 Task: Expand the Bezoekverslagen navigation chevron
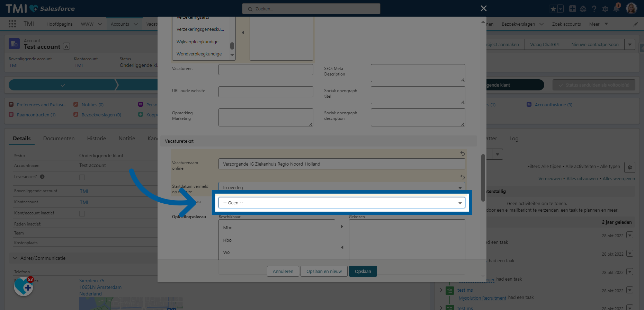pyautogui.click(x=542, y=24)
